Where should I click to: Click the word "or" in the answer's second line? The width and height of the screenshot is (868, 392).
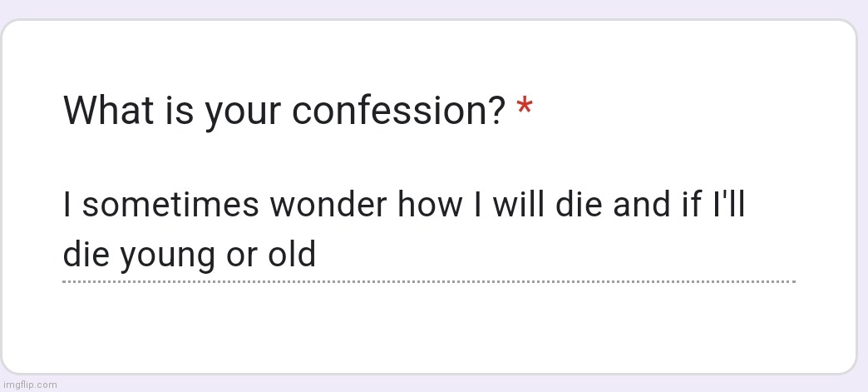(242, 256)
